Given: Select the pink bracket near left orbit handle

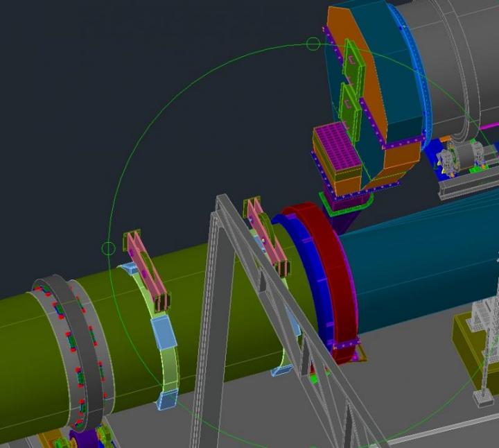Looking at the screenshot, I should (x=147, y=270).
